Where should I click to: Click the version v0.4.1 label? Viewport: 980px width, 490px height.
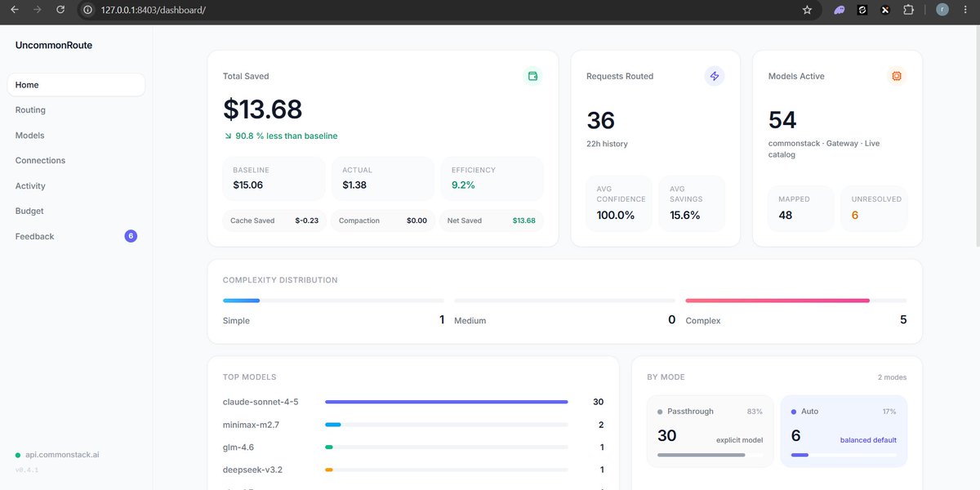(x=26, y=470)
